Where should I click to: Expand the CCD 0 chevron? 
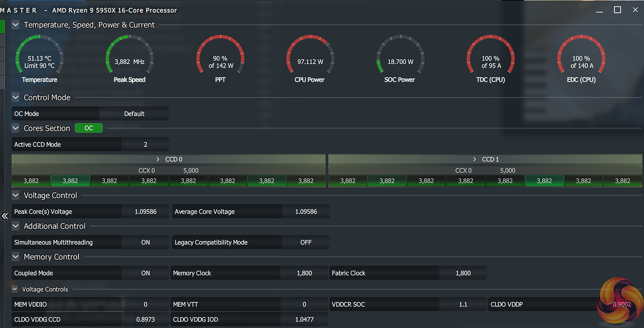(158, 159)
